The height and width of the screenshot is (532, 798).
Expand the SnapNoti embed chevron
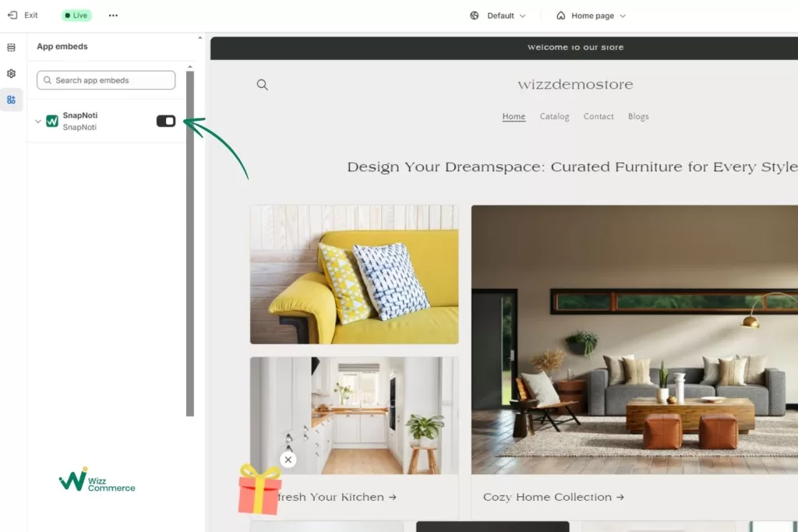click(x=38, y=121)
